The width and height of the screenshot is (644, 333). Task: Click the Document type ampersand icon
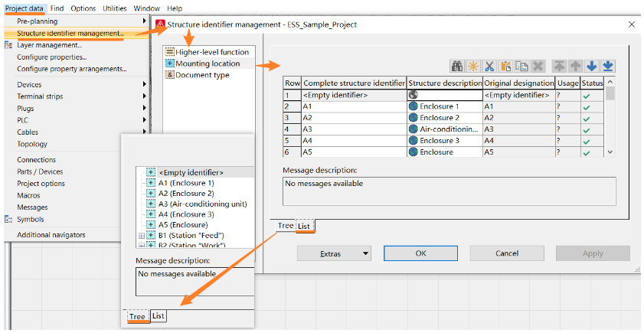(169, 75)
